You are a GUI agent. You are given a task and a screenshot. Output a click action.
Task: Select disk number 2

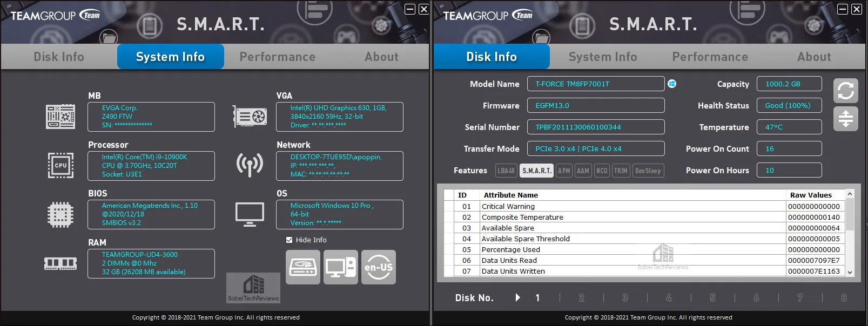(581, 297)
